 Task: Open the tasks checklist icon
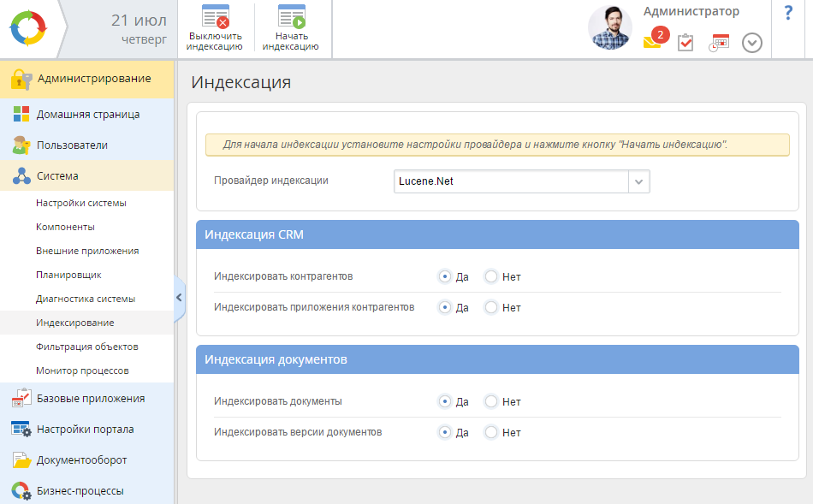coord(685,43)
